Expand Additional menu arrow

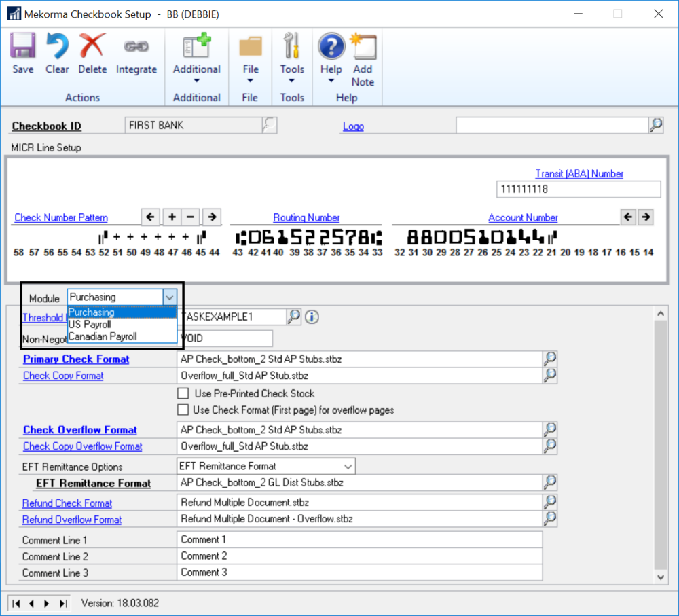[x=197, y=81]
